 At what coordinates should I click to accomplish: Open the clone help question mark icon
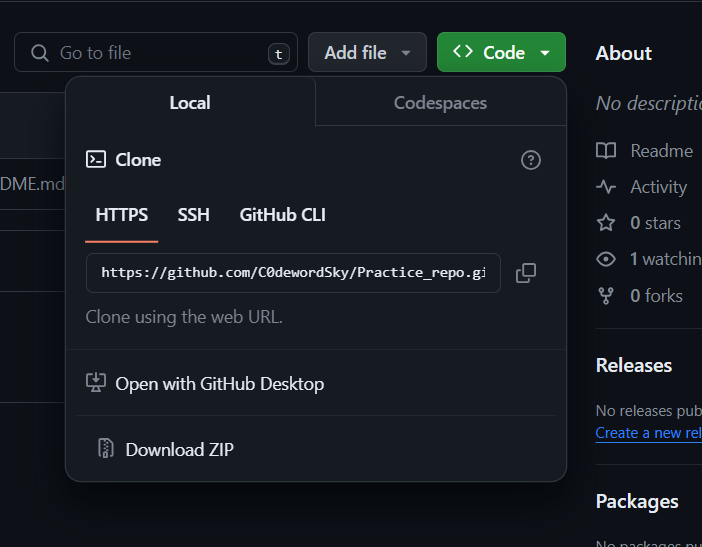531,160
